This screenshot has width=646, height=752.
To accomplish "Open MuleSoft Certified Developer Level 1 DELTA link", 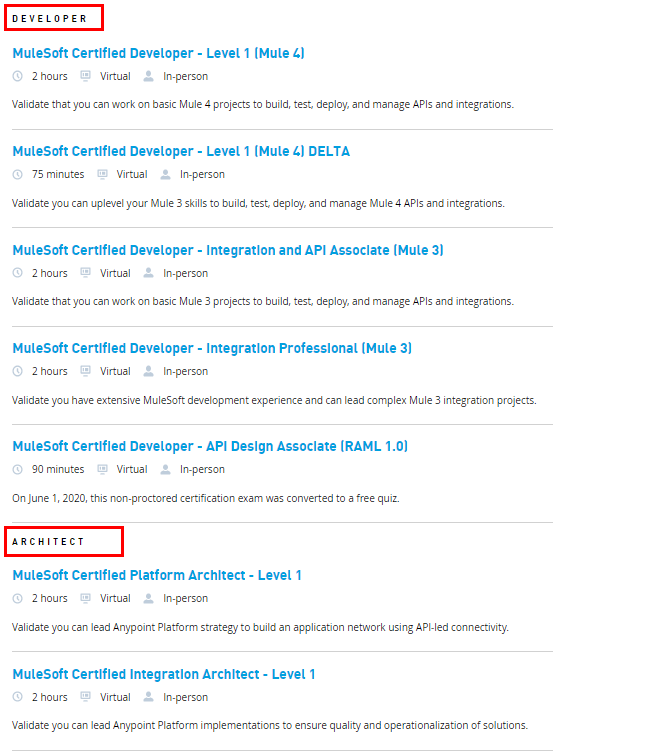I will click(x=181, y=151).
